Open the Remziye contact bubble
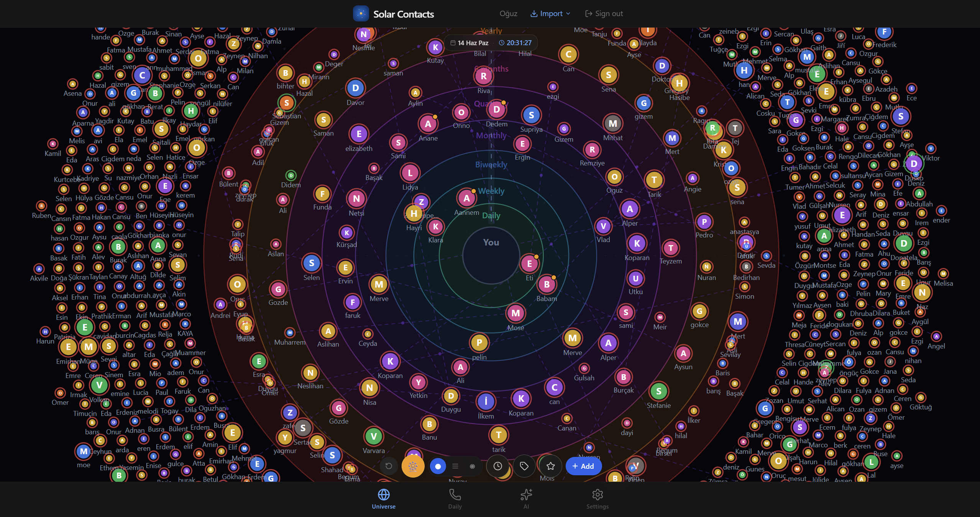 pos(592,150)
